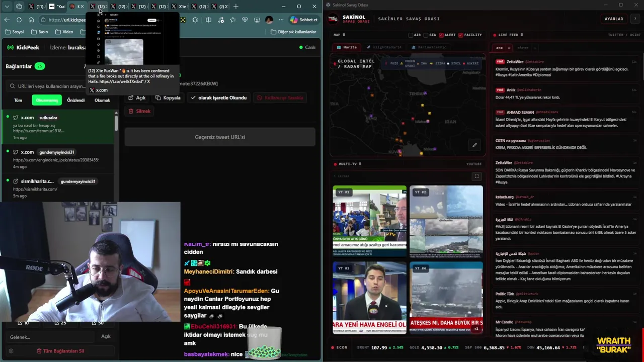
Task: Open the YT #4 smoke video thumbnail
Action: [446, 297]
